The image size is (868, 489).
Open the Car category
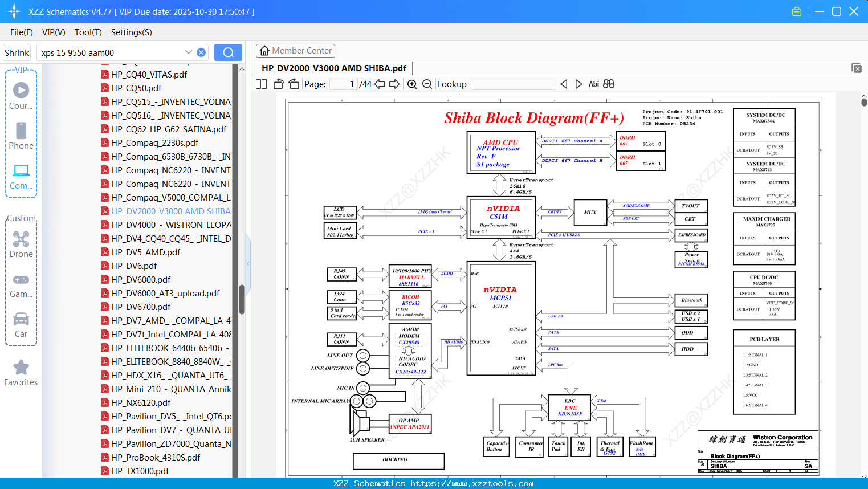pyautogui.click(x=21, y=325)
